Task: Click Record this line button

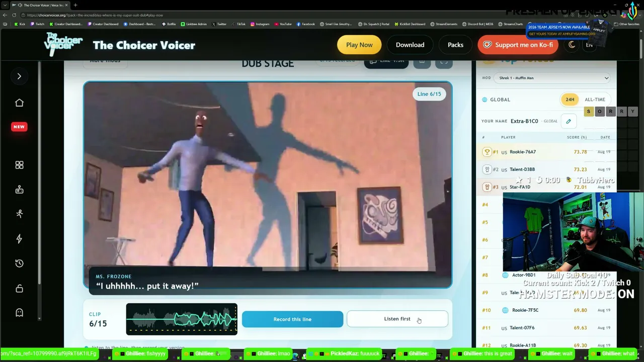Action: tap(292, 319)
